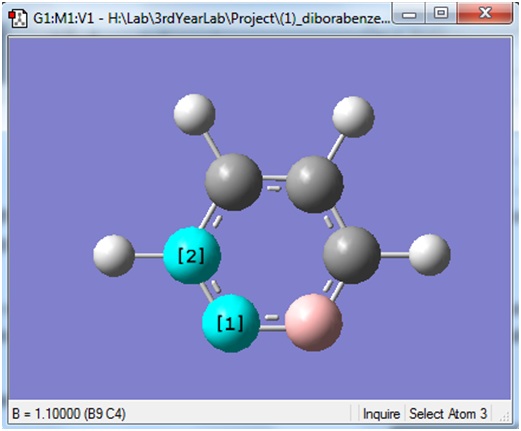Click the window resize grip icon
This screenshot has width=521, height=431.
pyautogui.click(x=505, y=417)
